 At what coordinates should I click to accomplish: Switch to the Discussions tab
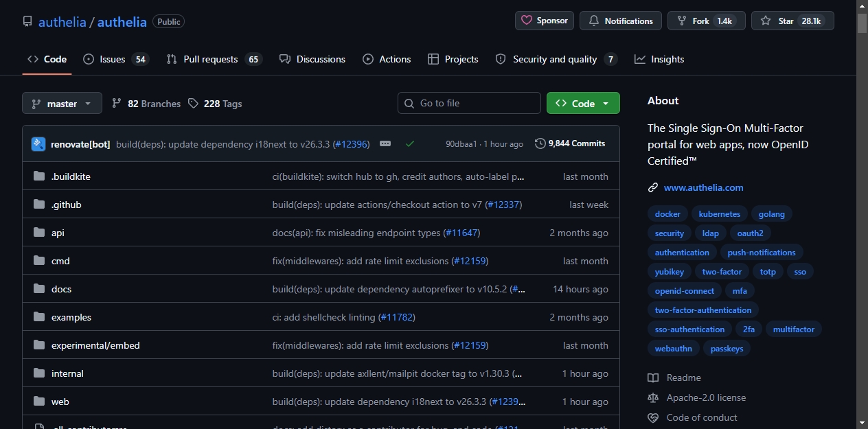[312, 59]
